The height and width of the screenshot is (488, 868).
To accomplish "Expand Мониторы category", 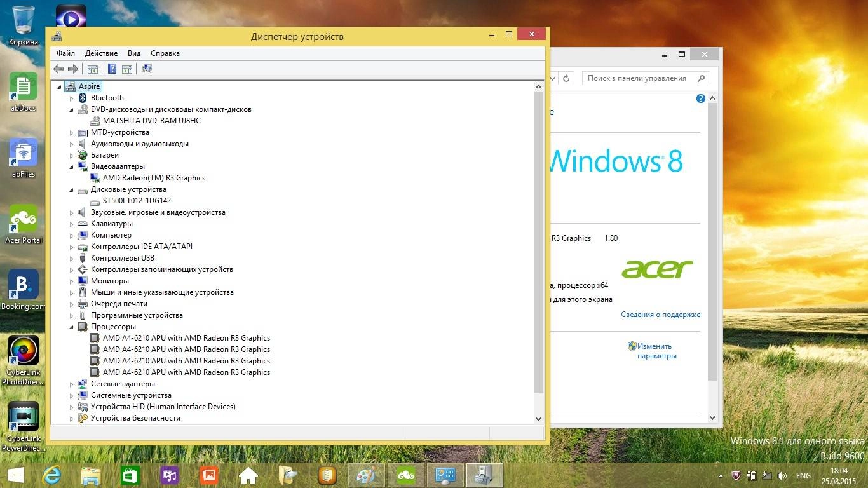I will tap(71, 281).
